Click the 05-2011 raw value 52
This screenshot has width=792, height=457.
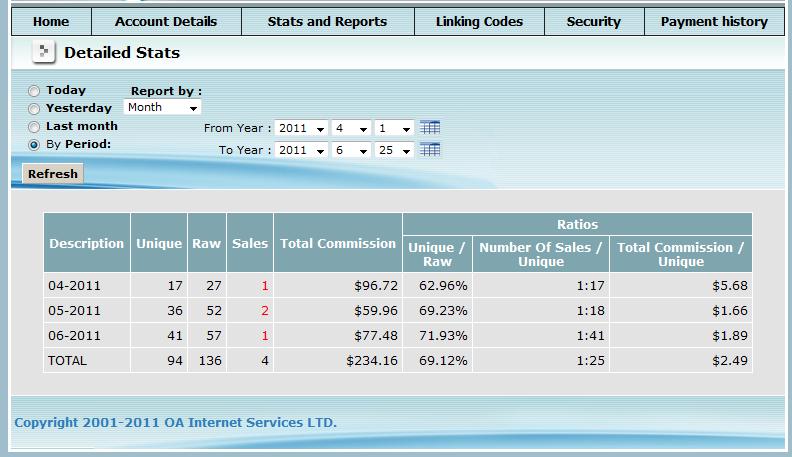[x=214, y=311]
